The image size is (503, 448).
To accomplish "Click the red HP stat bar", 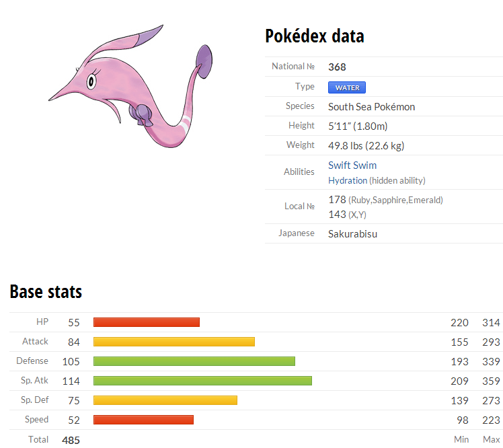I will (147, 322).
